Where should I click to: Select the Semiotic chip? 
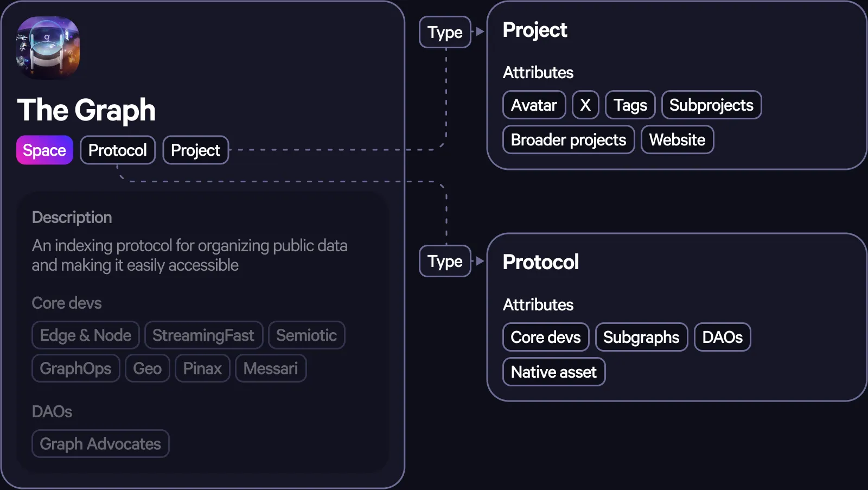coord(307,335)
